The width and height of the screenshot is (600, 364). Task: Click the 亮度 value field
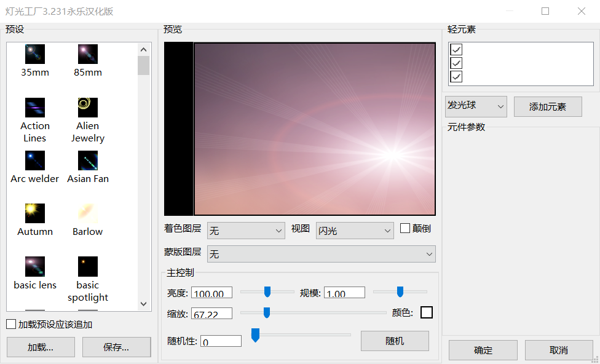click(x=211, y=293)
